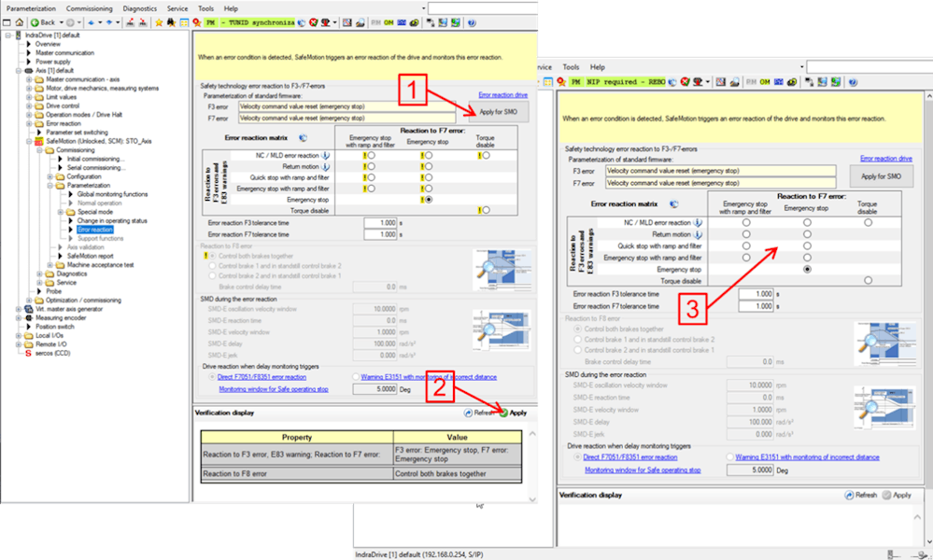Open dropdown arrow of search box, left window

click(424, 8)
